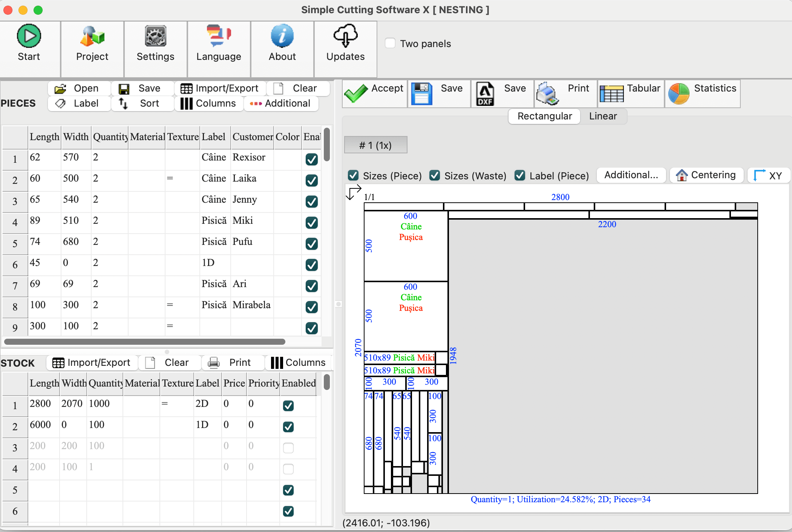The height and width of the screenshot is (532, 792).
Task: Activate the Centering tool
Action: [x=706, y=175]
